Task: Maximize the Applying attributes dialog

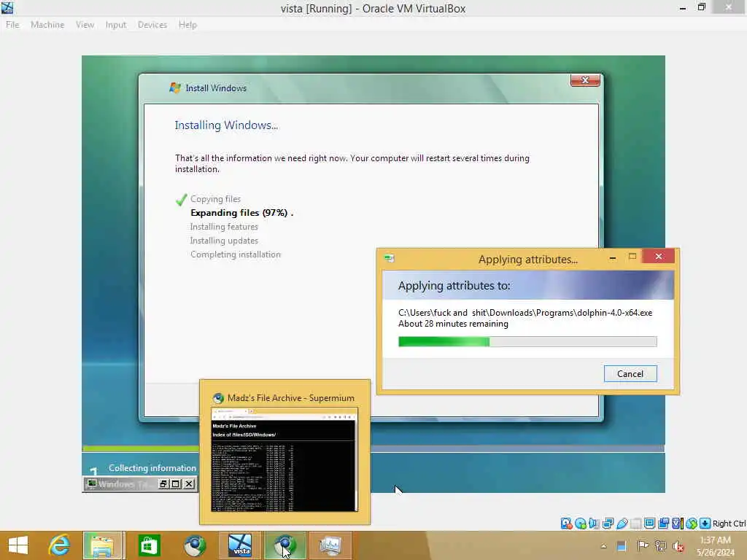Action: (x=632, y=257)
